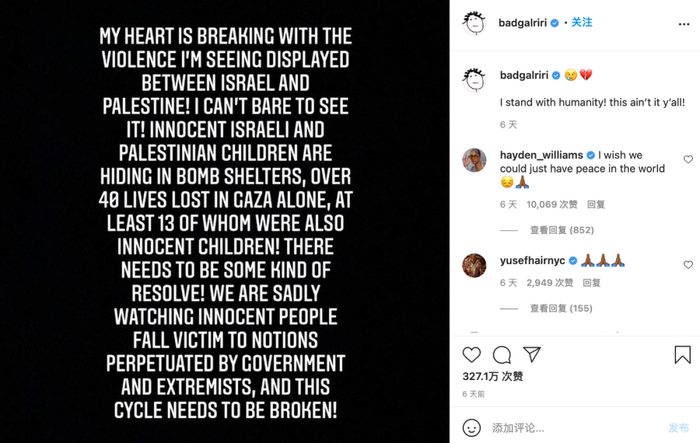
Task: Toggle like on yusefhairnyc's comment
Action: (688, 265)
